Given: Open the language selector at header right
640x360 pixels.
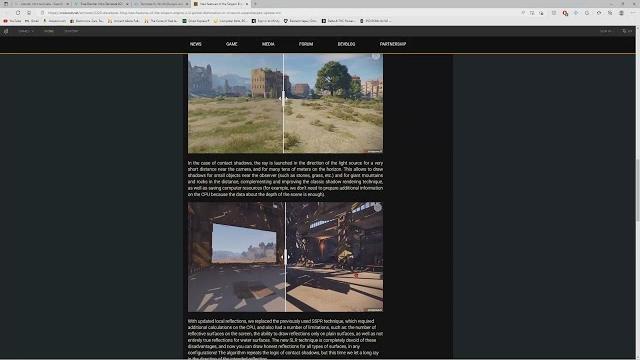Looking at the screenshot, I should click(x=627, y=31).
